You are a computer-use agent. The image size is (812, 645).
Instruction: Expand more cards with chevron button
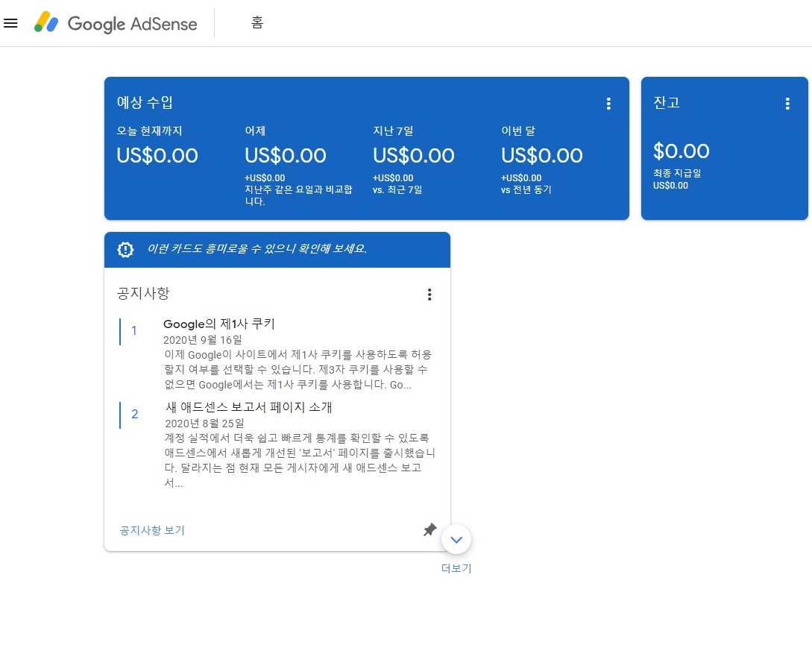[x=456, y=539]
